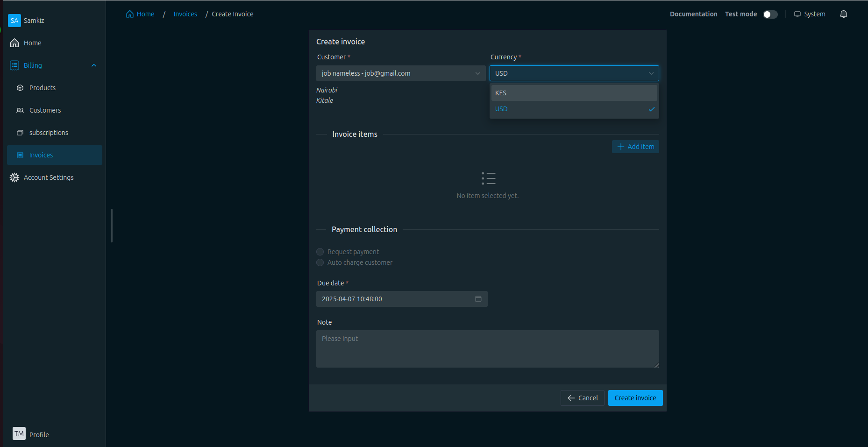This screenshot has width=868, height=447.
Task: Toggle the Test mode switch
Action: (x=770, y=14)
